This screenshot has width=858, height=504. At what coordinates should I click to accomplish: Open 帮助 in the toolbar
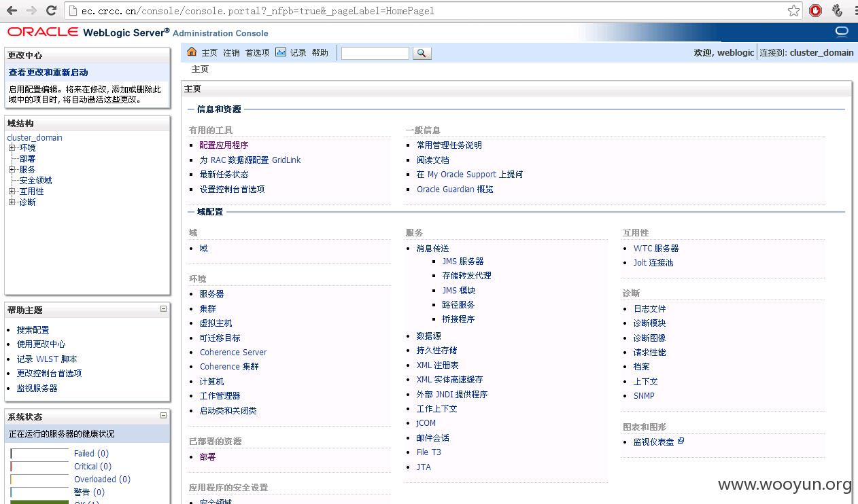(320, 52)
